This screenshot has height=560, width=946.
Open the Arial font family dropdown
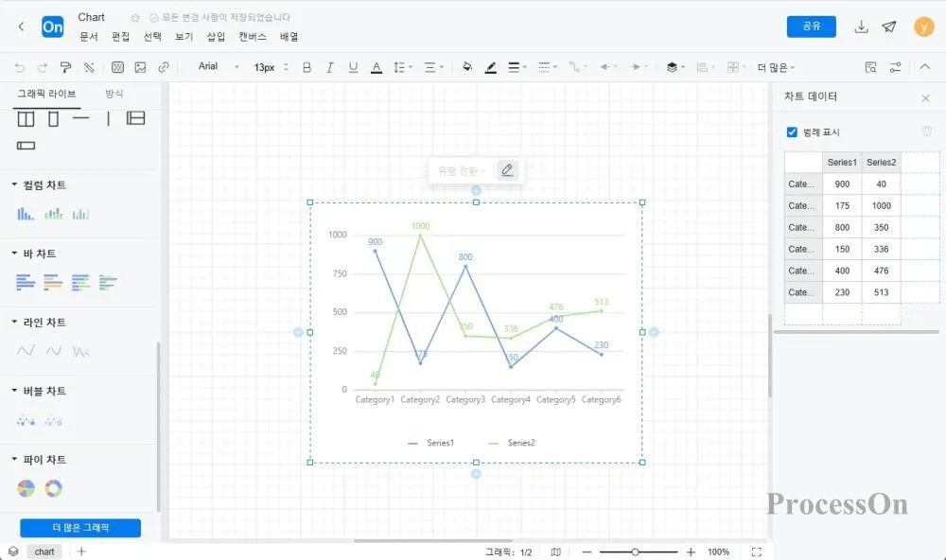215,67
